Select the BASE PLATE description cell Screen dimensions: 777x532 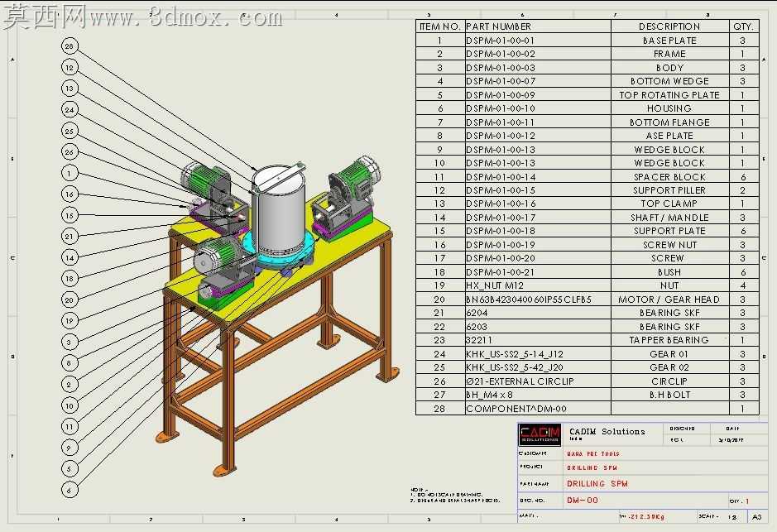670,41
